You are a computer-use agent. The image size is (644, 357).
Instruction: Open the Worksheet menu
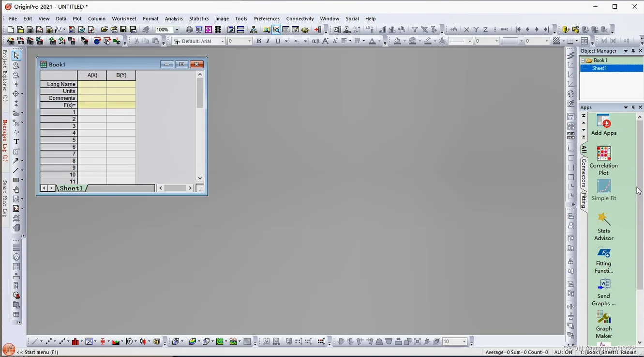coord(124,19)
